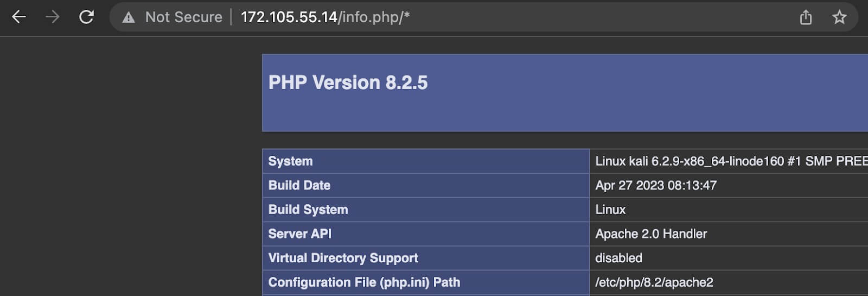Click the Server API row label
The image size is (868, 296).
click(299, 234)
